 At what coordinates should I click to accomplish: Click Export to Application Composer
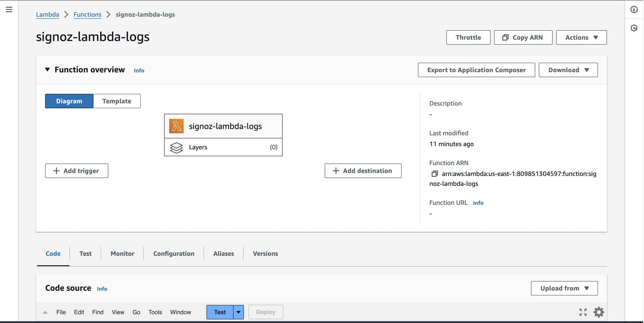point(477,70)
